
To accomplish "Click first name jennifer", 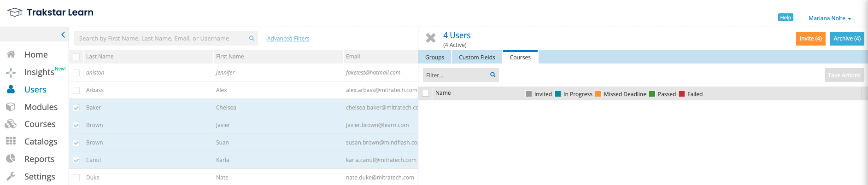I will (225, 73).
